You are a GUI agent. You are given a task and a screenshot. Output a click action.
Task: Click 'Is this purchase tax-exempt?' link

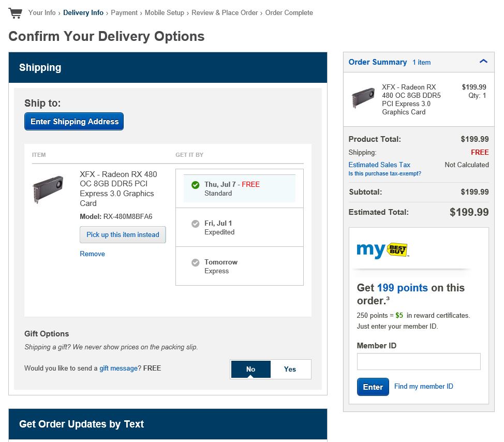pyautogui.click(x=384, y=173)
